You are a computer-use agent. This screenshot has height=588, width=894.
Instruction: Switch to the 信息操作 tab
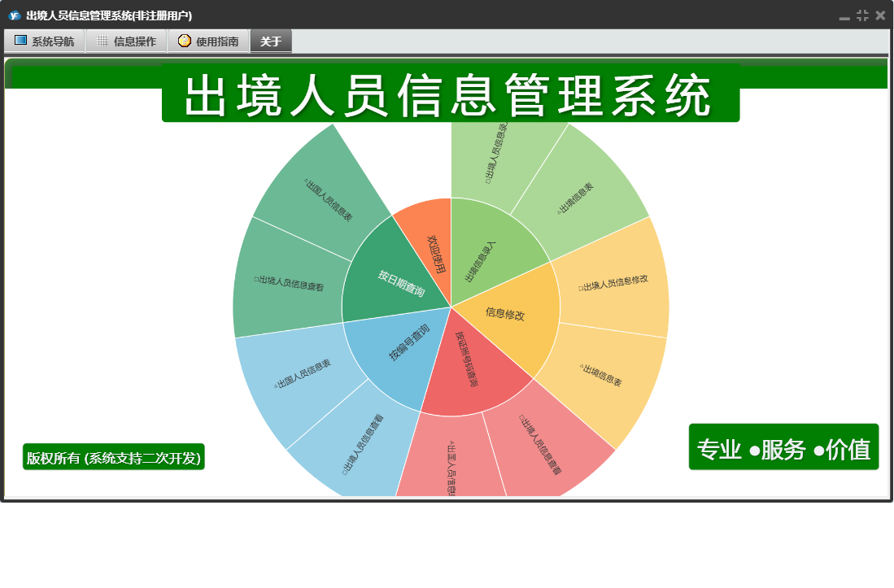tap(126, 41)
